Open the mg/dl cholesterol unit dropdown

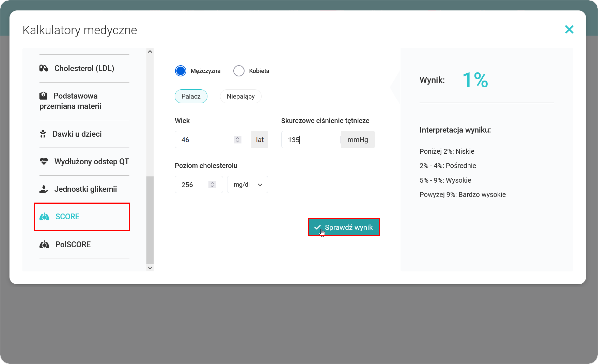248,184
